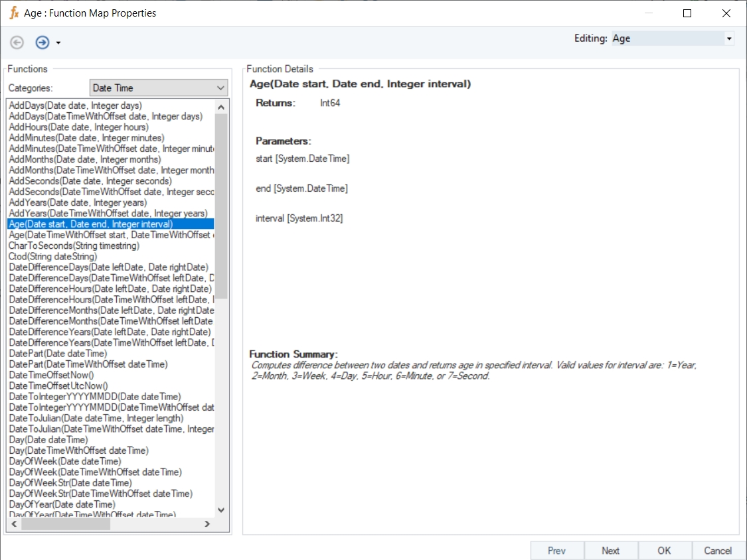Maximize the Function Map Properties window

click(x=687, y=13)
